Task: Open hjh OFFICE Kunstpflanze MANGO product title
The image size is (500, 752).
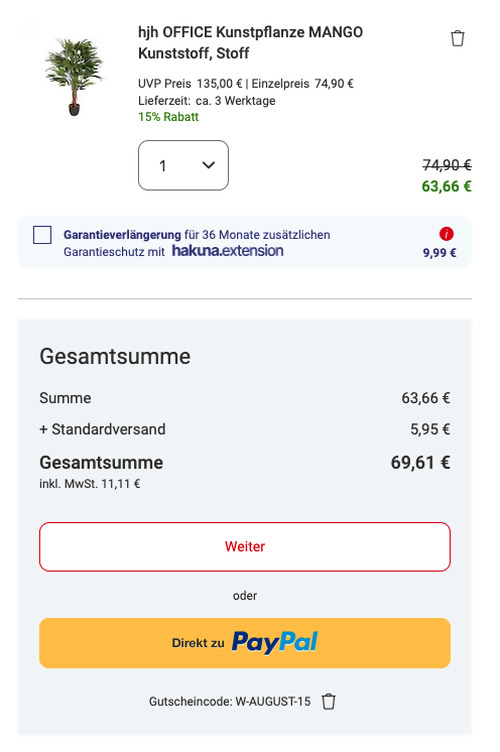Action: [x=250, y=42]
